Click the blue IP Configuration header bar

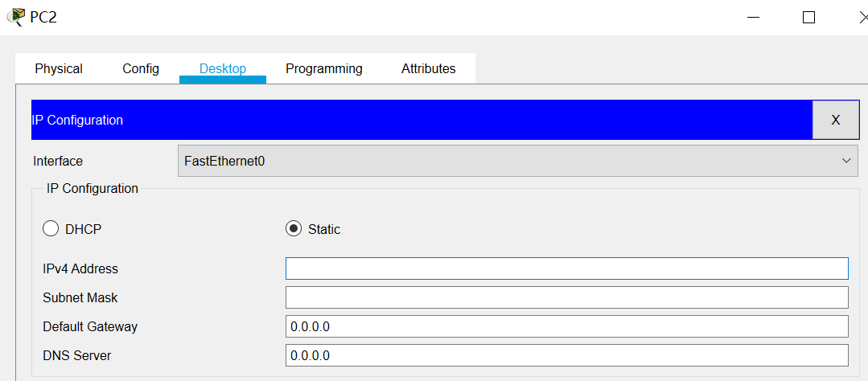click(418, 120)
